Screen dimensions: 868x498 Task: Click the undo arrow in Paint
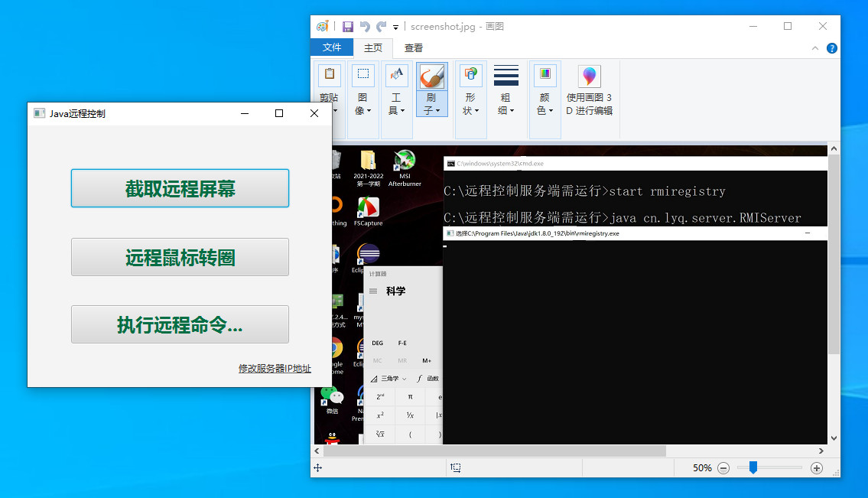tap(365, 27)
